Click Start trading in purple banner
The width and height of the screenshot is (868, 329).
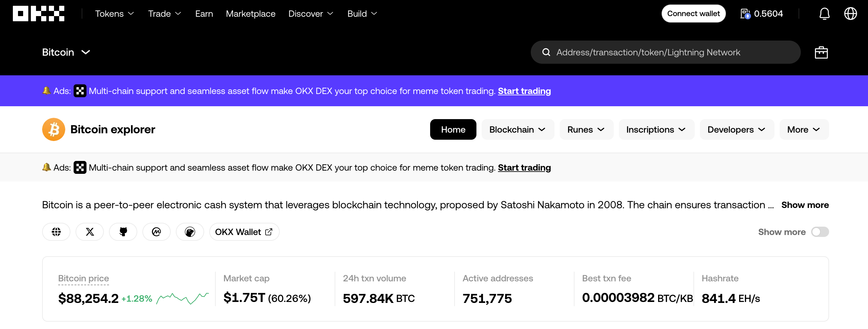[x=524, y=91]
